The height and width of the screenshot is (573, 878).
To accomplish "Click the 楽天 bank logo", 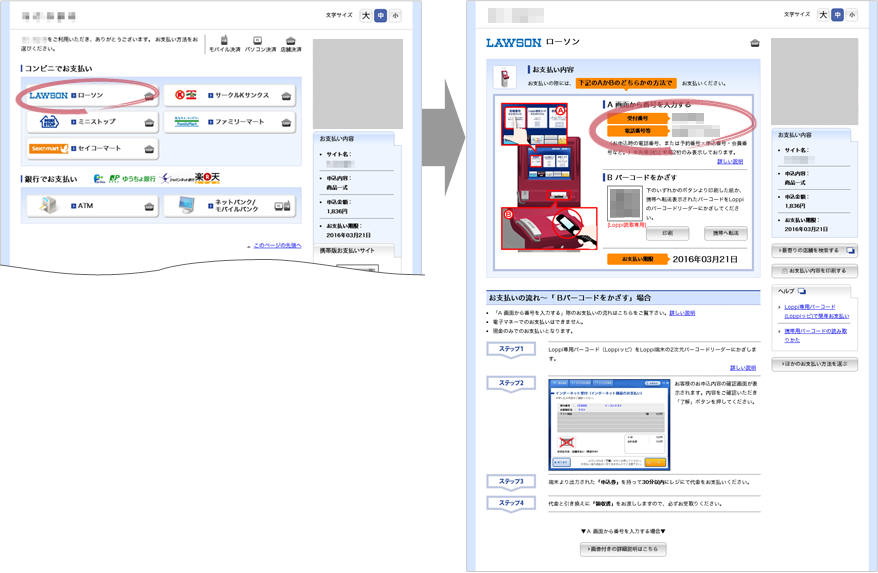I will [207, 178].
